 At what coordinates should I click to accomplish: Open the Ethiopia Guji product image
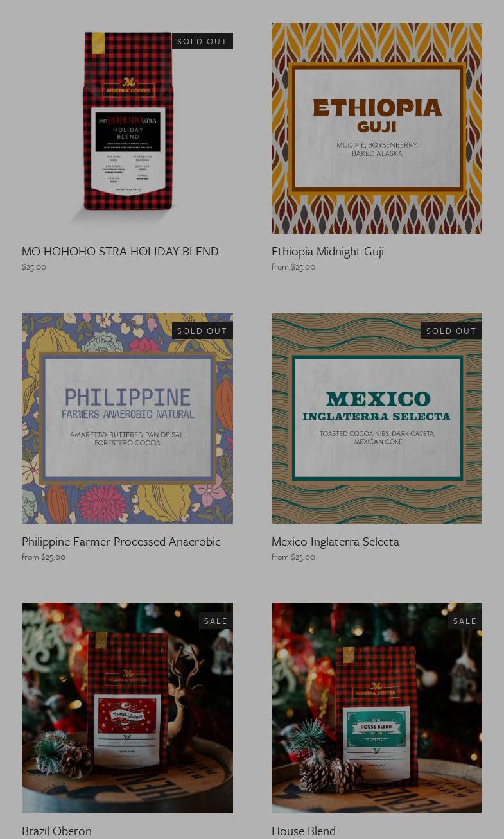pos(377,128)
